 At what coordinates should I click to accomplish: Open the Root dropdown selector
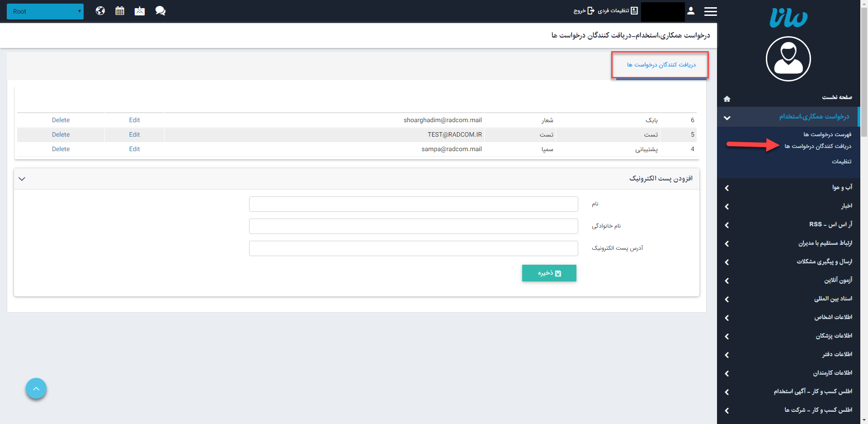(45, 11)
